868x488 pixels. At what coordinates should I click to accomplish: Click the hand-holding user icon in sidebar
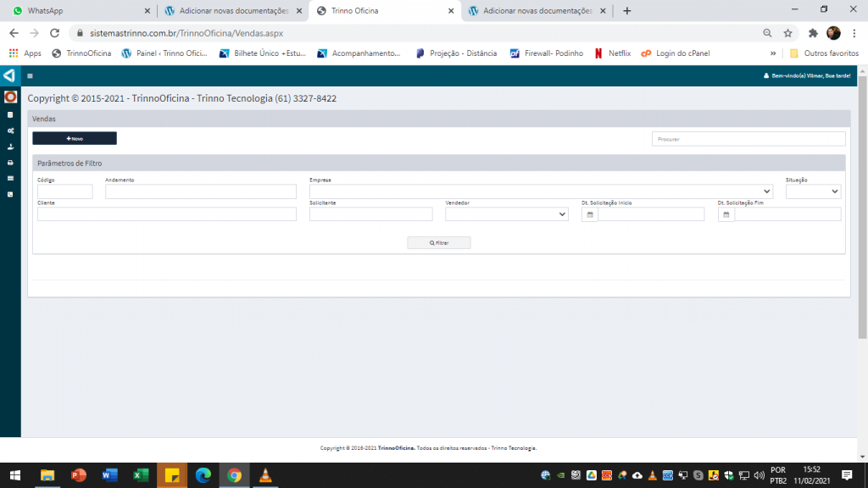10,146
